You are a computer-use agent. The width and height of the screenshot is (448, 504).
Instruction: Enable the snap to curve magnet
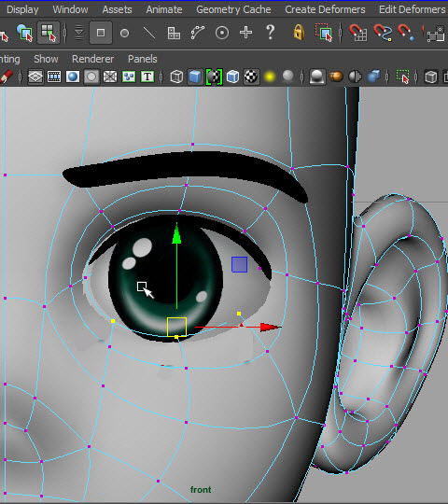[383, 33]
